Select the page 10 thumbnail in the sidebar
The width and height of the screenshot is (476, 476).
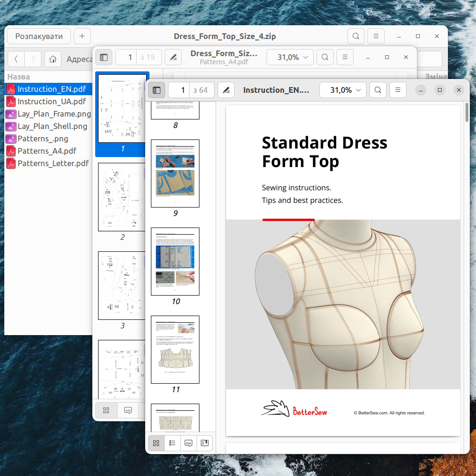175,261
